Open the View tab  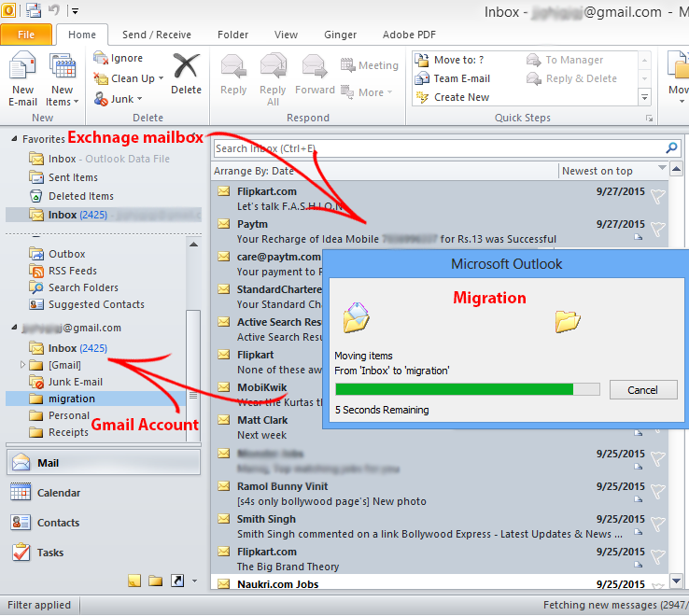[286, 35]
